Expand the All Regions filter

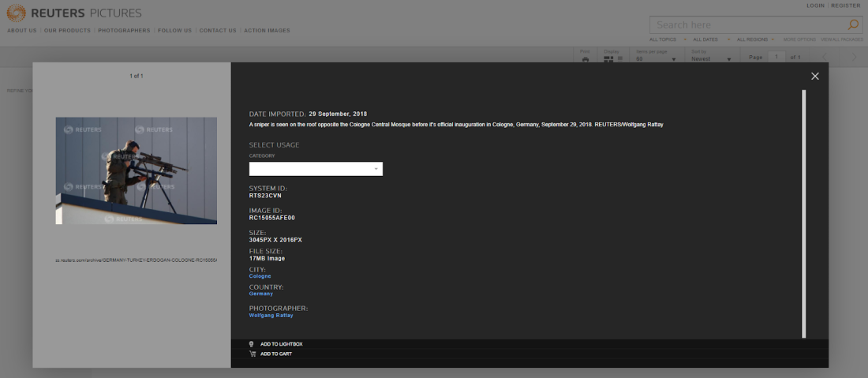(756, 39)
